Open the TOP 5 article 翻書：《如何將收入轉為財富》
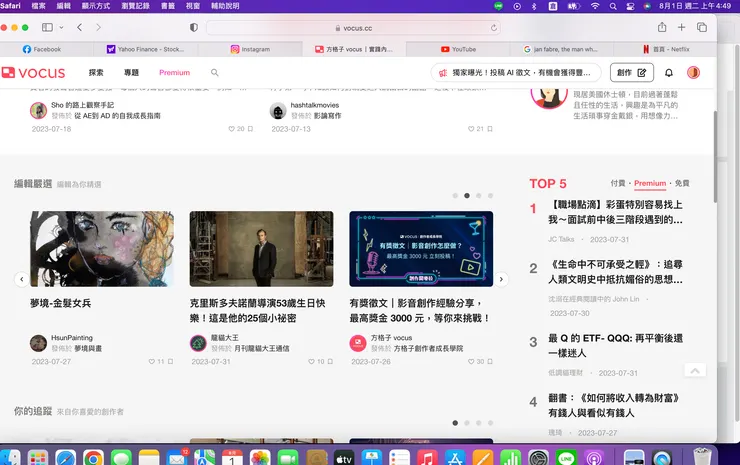 coord(614,406)
